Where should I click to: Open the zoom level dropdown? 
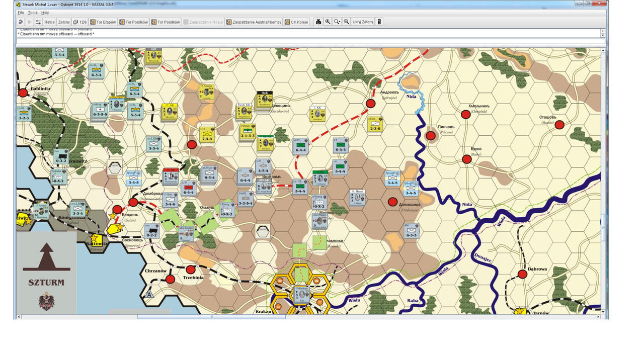point(337,22)
